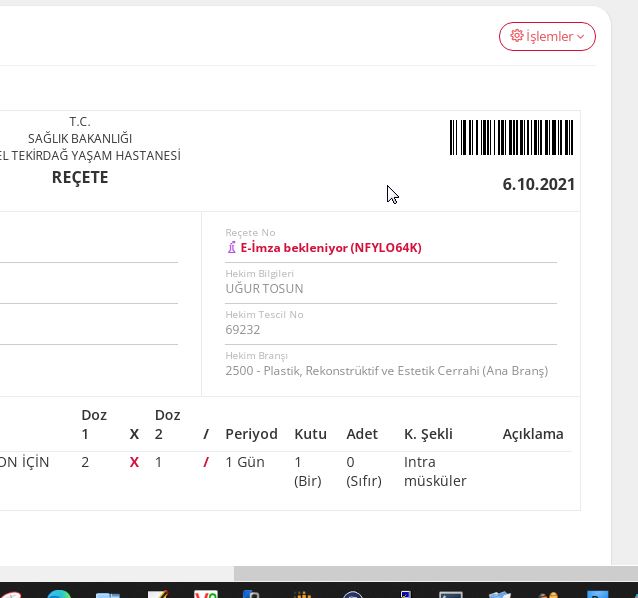This screenshot has width=638, height=598.
Task: Click the REÇETE title heading
Action: pos(80,178)
